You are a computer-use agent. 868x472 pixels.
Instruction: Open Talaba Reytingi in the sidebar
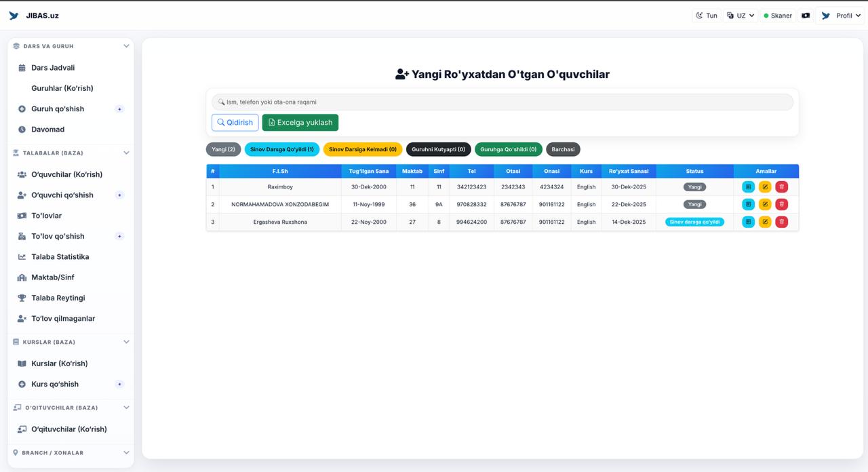(x=58, y=298)
